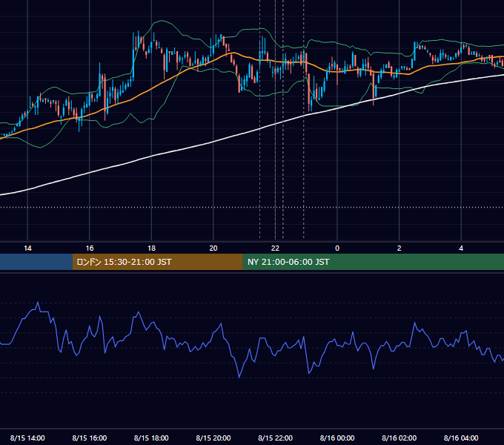Screen dimensions: 504x445
Task: Click the 8/15 22:00 date label
Action: tap(275, 438)
